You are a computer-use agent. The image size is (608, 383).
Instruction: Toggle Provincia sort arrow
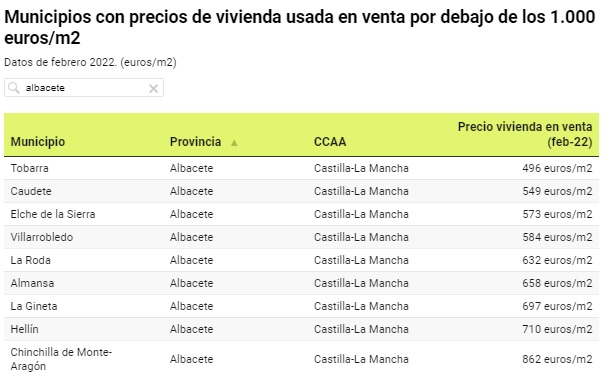234,143
